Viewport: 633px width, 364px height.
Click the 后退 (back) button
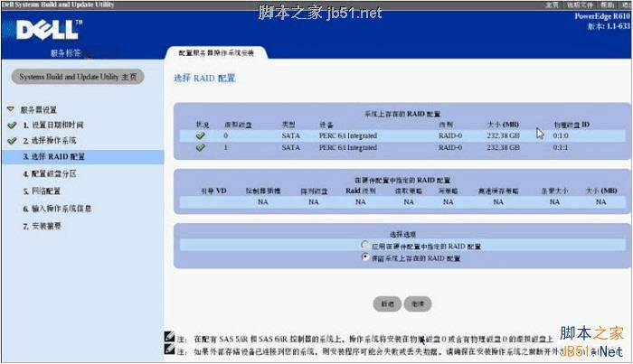click(x=388, y=303)
